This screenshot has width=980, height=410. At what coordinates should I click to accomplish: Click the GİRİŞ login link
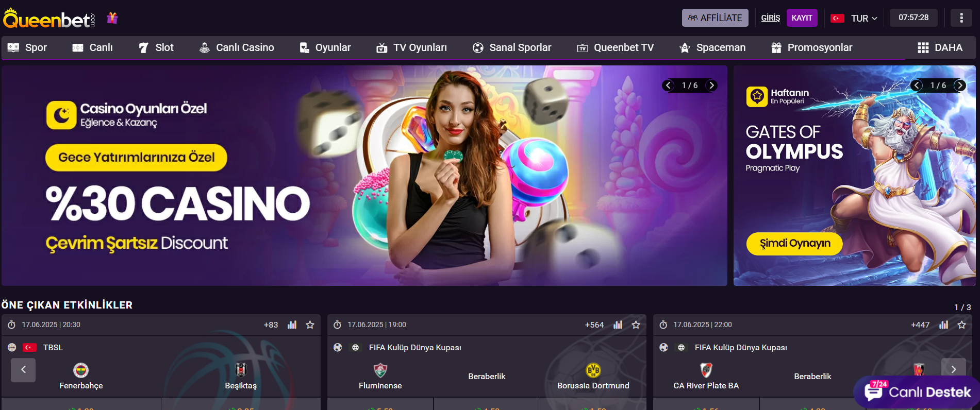point(770,18)
